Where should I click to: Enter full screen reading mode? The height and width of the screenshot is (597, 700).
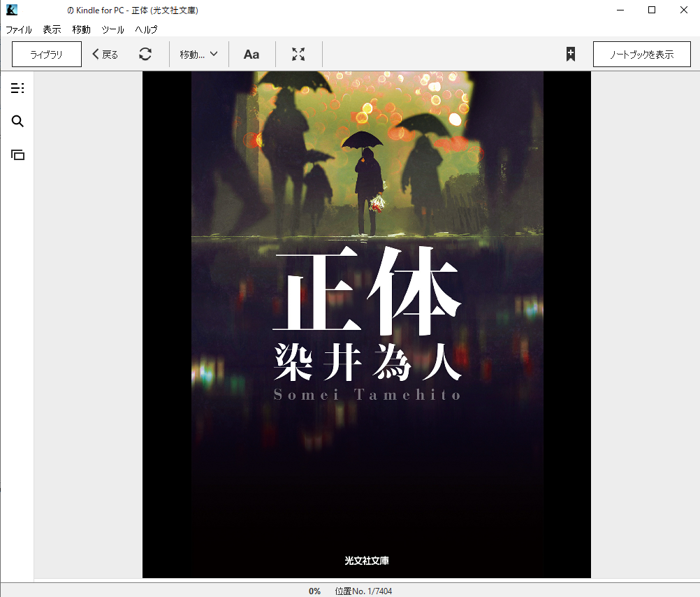(x=298, y=54)
